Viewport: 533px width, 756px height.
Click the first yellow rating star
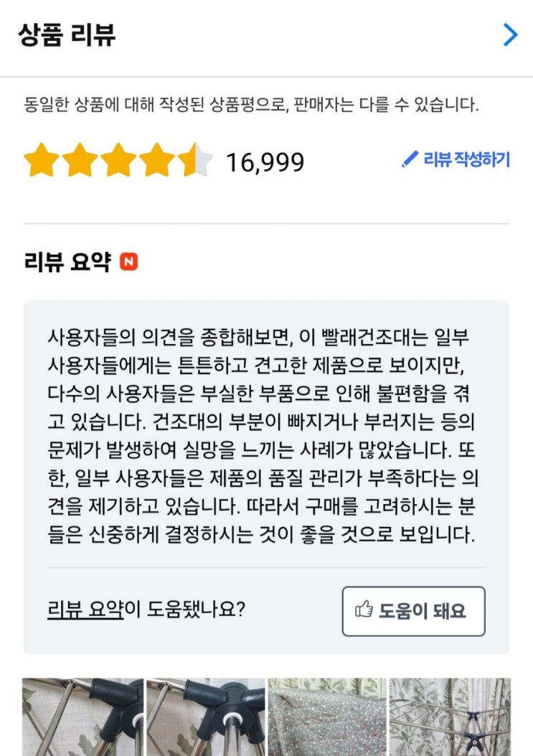point(41,160)
